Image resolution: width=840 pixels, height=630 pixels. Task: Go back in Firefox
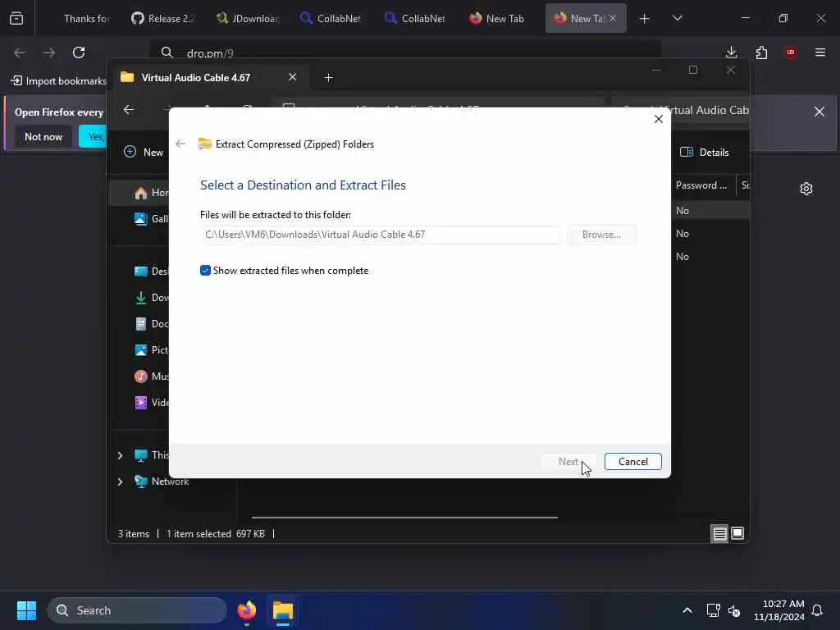click(x=20, y=52)
